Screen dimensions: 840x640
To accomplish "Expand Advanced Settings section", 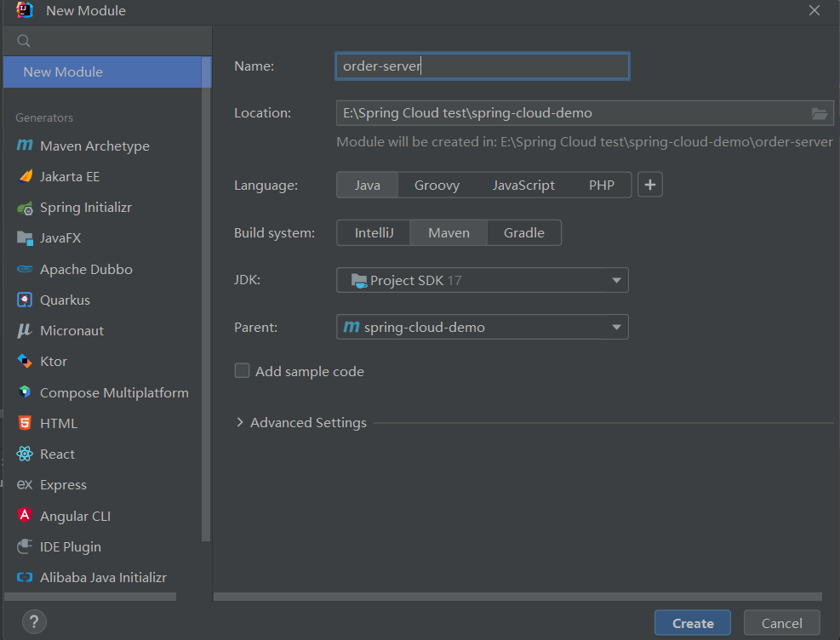I will click(239, 423).
